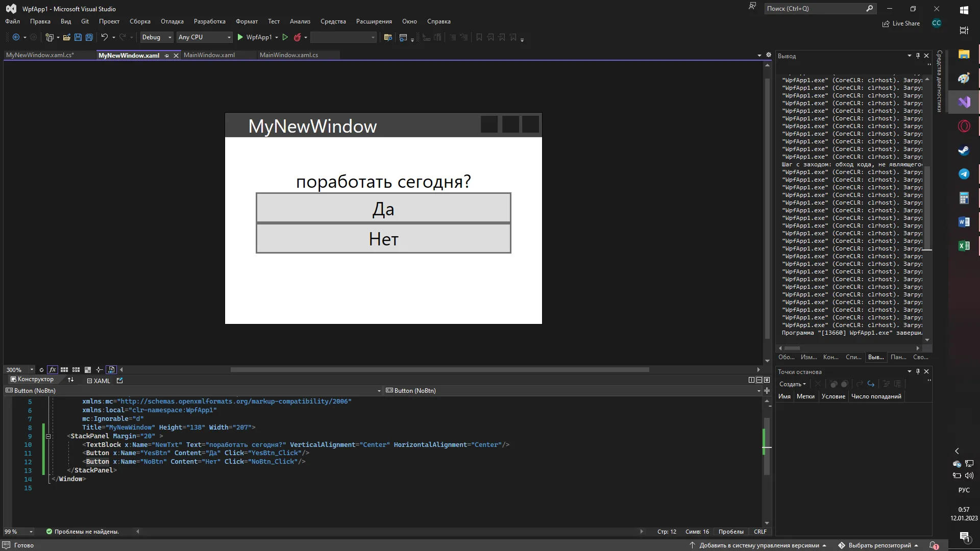The image size is (980, 551).
Task: Start debugging WpfApp1 with the green play icon
Action: click(x=240, y=37)
